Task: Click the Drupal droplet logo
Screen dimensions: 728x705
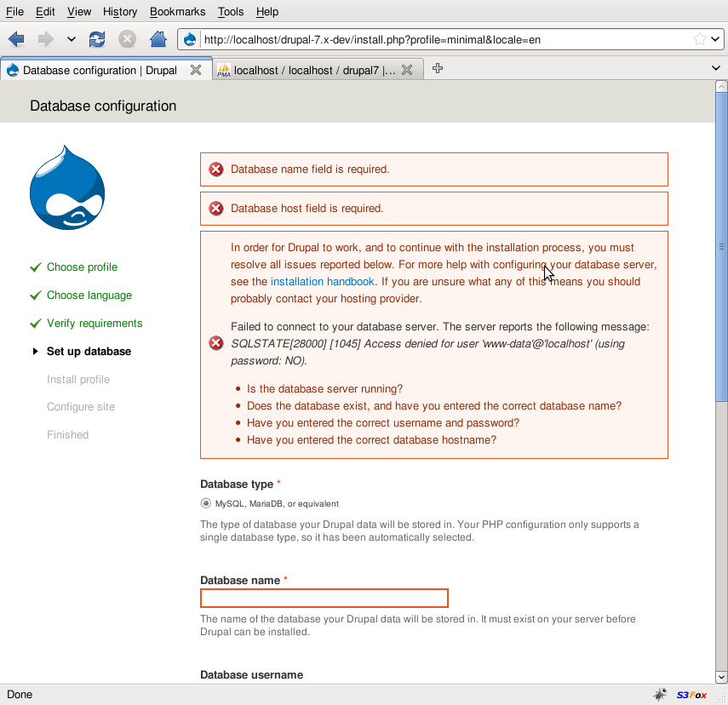Action: 67,187
